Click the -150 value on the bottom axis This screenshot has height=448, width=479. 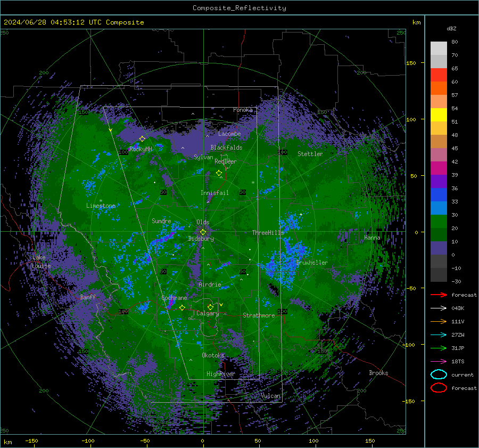click(x=31, y=441)
